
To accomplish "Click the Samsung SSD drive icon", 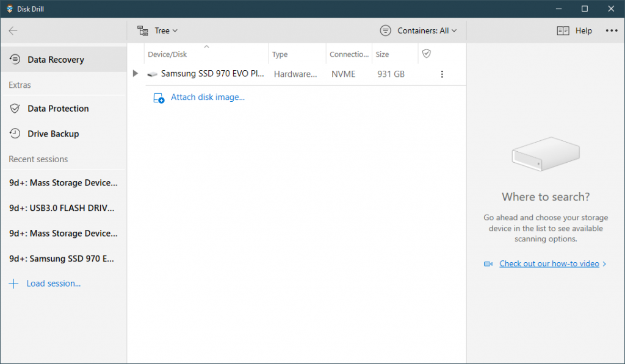I will point(153,74).
